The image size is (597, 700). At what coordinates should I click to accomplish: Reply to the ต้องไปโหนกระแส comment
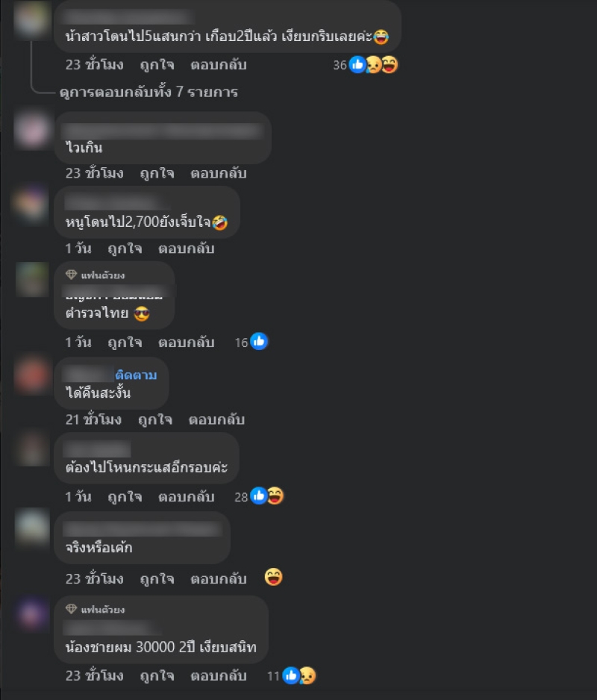pyautogui.click(x=187, y=497)
